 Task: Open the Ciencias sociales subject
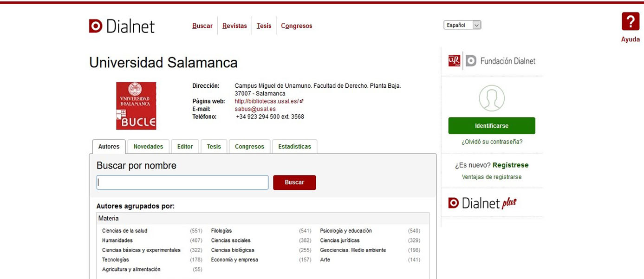[231, 240]
